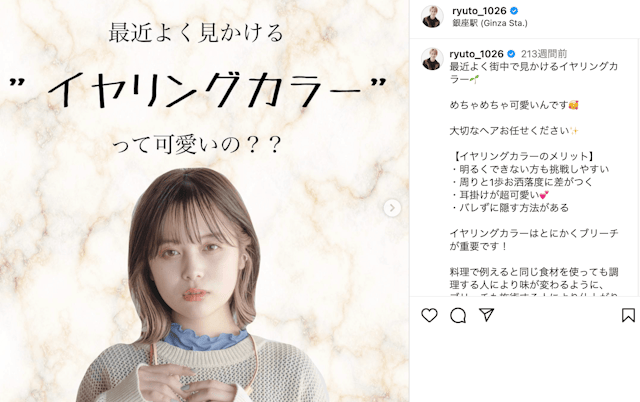The height and width of the screenshot is (402, 640).
Task: Click the ryuto_1026 username in the caption
Action: [x=476, y=53]
